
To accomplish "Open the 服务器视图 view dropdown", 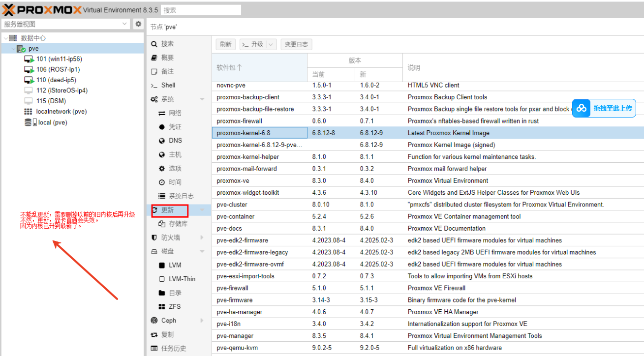I will (124, 24).
